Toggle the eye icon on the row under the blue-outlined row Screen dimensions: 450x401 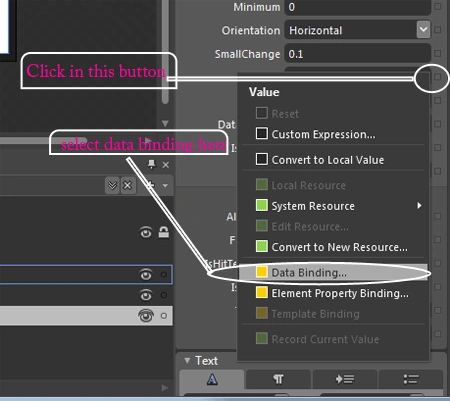tap(145, 295)
